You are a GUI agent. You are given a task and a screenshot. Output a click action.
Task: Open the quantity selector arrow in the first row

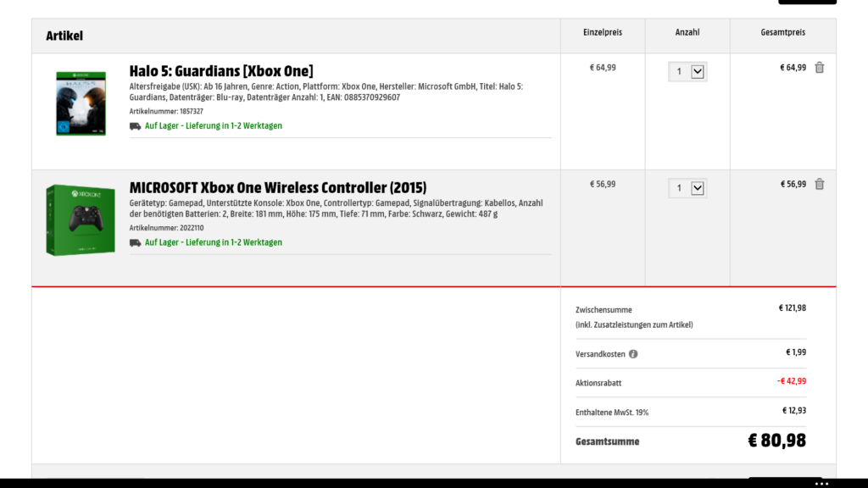697,71
